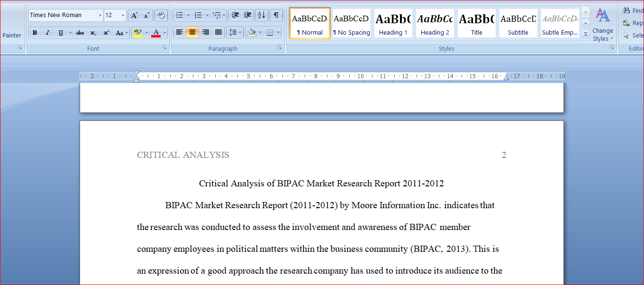Screen dimensions: 644x285
Task: Toggle Italic formatting
Action: coord(47,33)
